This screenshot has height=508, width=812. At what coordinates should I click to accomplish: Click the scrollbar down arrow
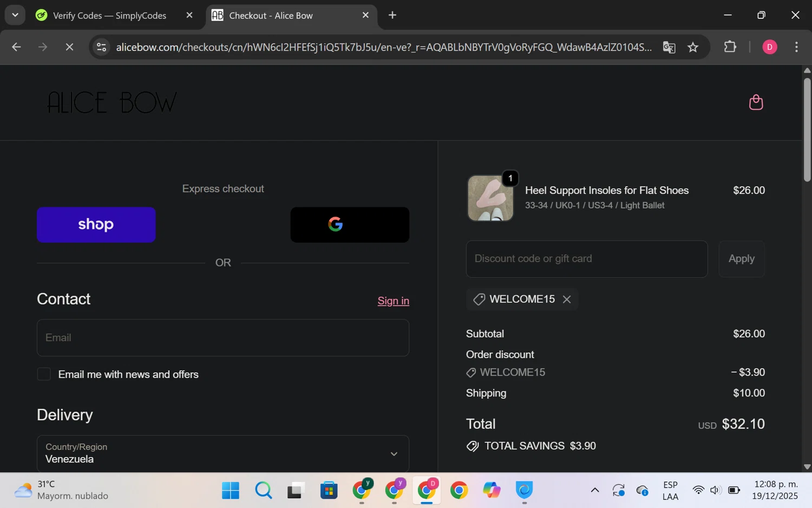(x=807, y=467)
